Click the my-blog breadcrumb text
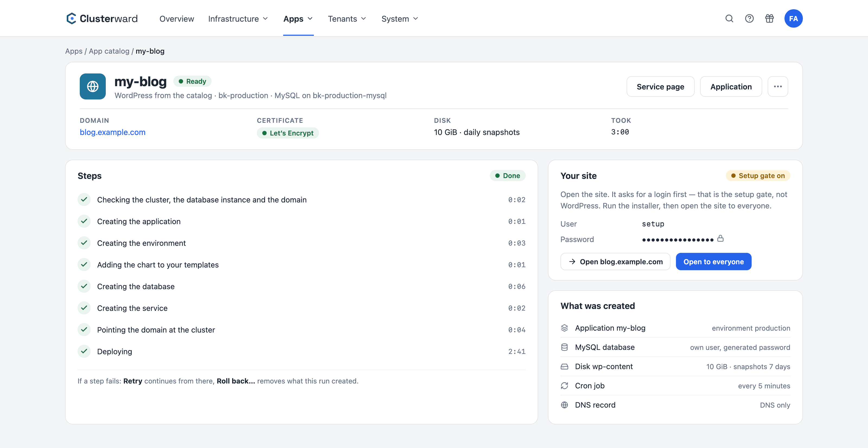Screen dimensions: 868x448 150,51
